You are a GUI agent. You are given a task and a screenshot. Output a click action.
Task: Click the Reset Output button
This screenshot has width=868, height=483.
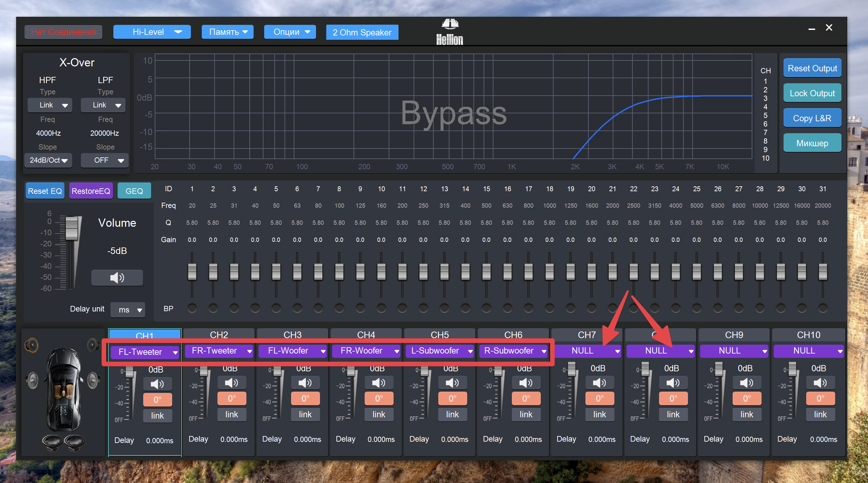pos(812,68)
